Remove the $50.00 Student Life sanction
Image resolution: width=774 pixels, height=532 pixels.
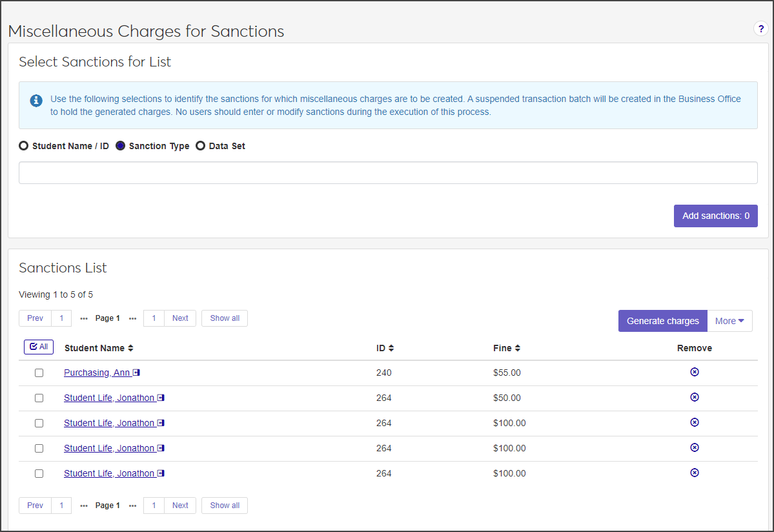coord(695,397)
